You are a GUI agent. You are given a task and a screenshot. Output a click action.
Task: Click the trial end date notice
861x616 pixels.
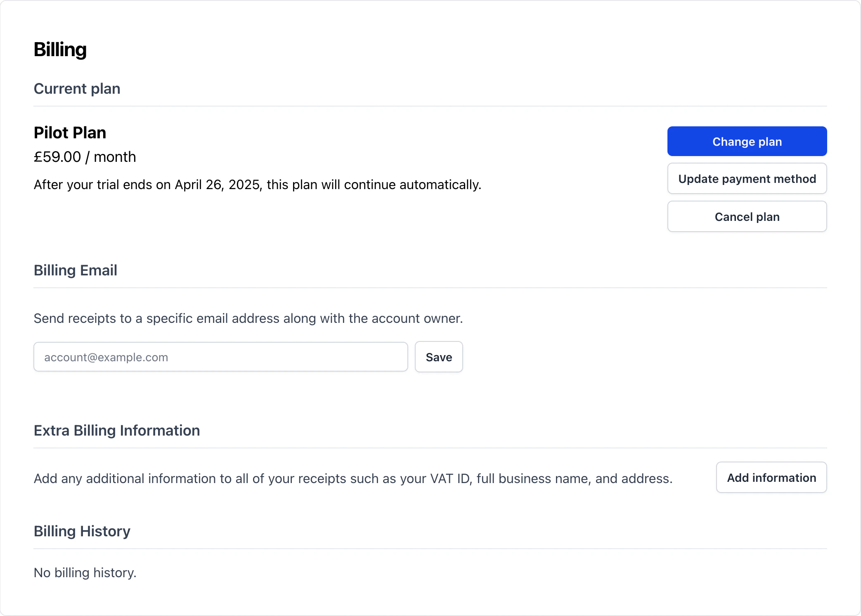pyautogui.click(x=257, y=185)
